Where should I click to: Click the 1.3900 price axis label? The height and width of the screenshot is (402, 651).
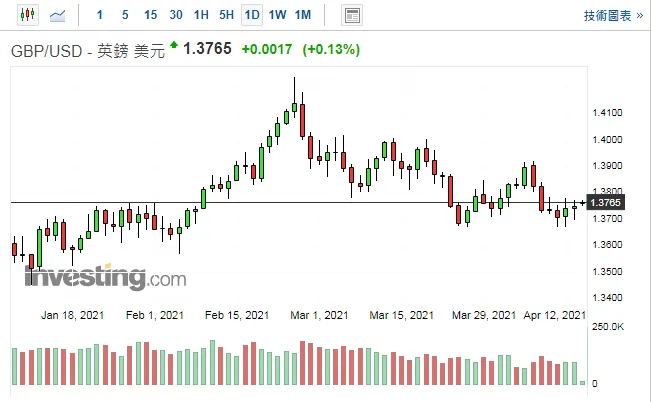[607, 166]
